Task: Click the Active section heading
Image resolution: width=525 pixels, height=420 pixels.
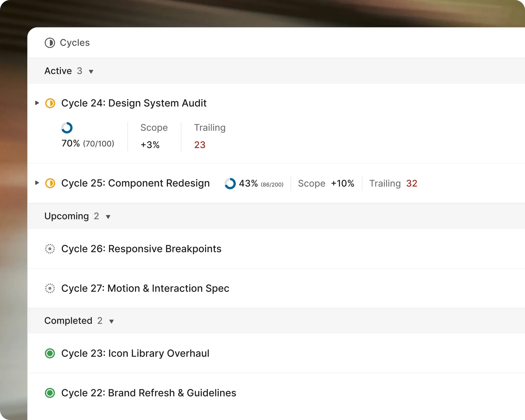Action: click(x=58, y=71)
